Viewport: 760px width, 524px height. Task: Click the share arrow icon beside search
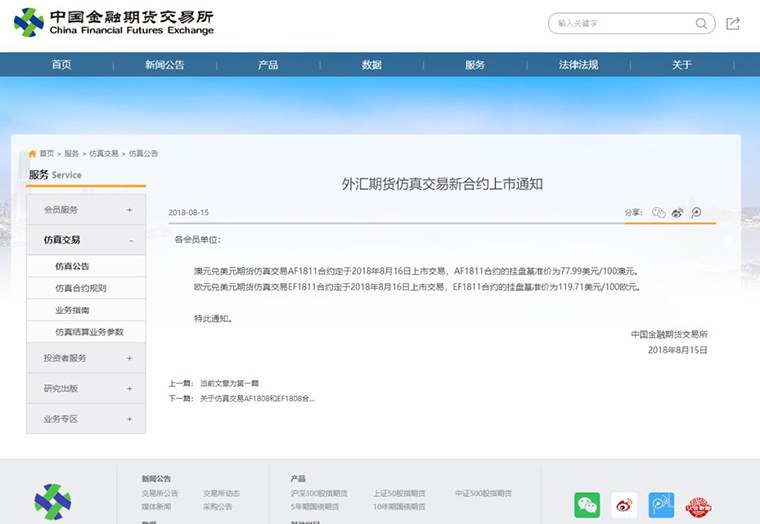pos(732,23)
